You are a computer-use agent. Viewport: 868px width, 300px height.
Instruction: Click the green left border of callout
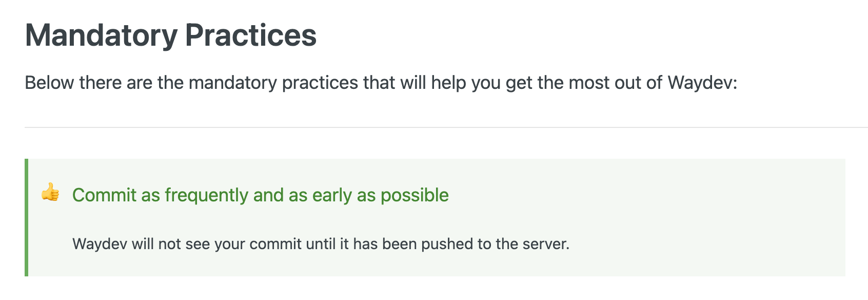click(x=26, y=217)
